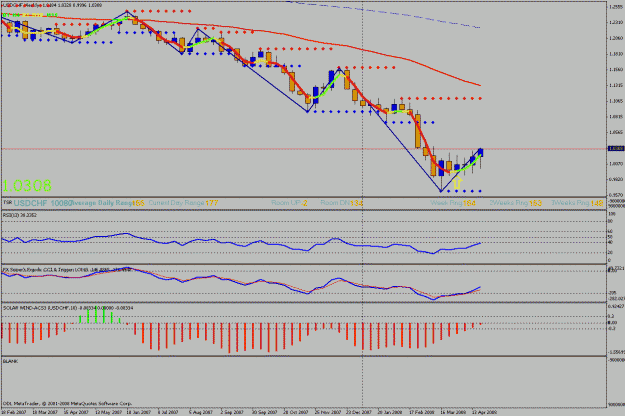Select the RSI(12) indicator label
Screen dimensions: 625x416
20,215
